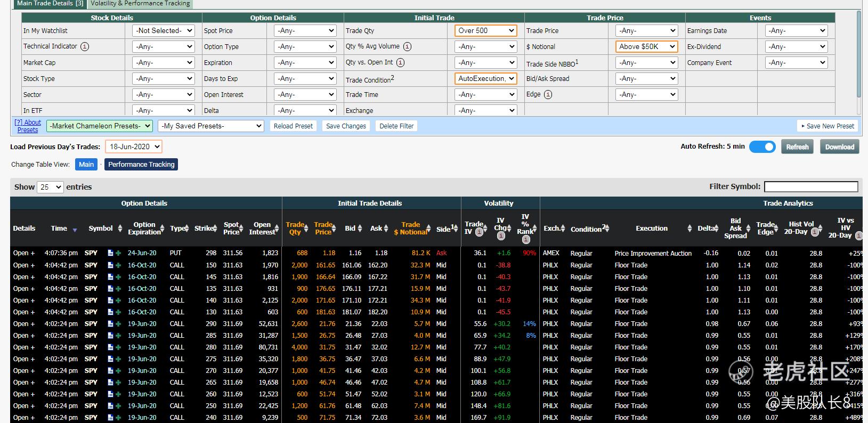Viewport: 868px width, 423px height.
Task: Select the Performance Tracking table view
Action: [141, 164]
